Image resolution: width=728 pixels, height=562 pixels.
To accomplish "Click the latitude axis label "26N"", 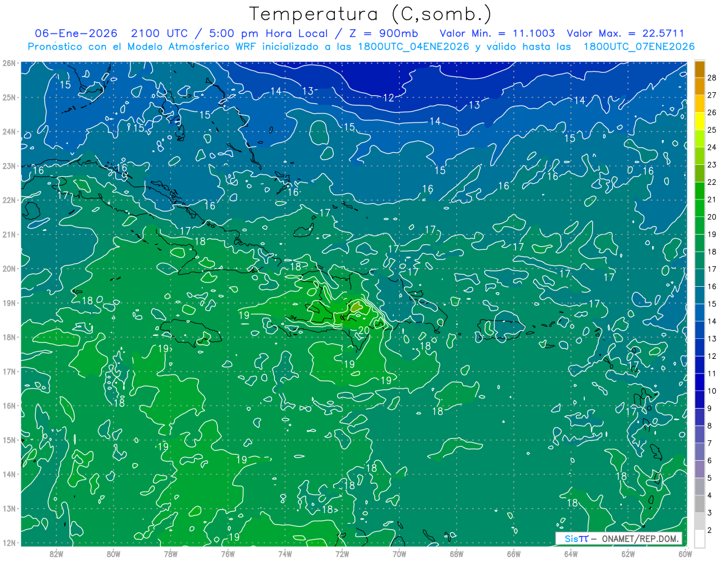I will pyautogui.click(x=8, y=63).
